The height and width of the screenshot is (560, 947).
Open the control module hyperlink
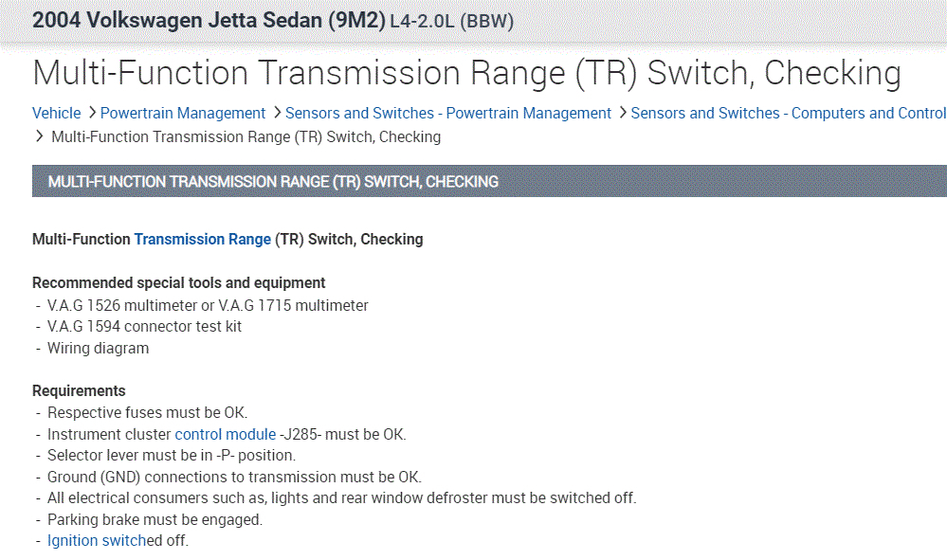click(225, 435)
